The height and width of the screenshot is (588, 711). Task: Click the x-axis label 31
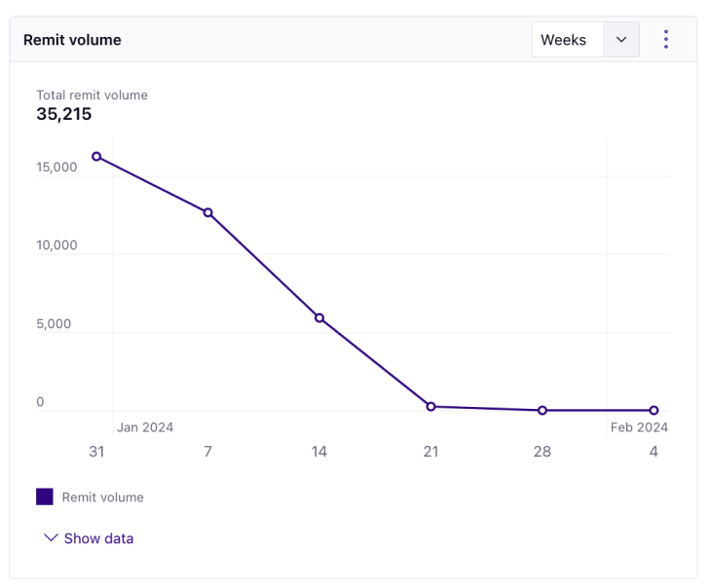(96, 451)
